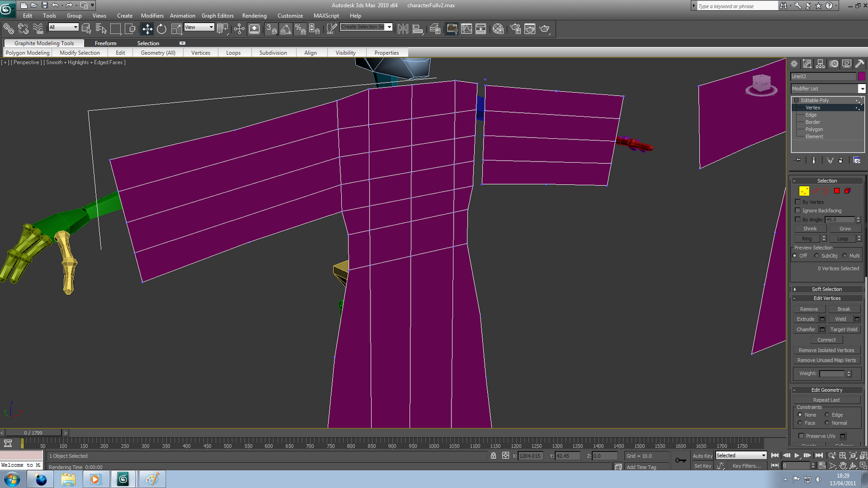The image size is (868, 488).
Task: Click the Play Animation control
Action: click(797, 456)
